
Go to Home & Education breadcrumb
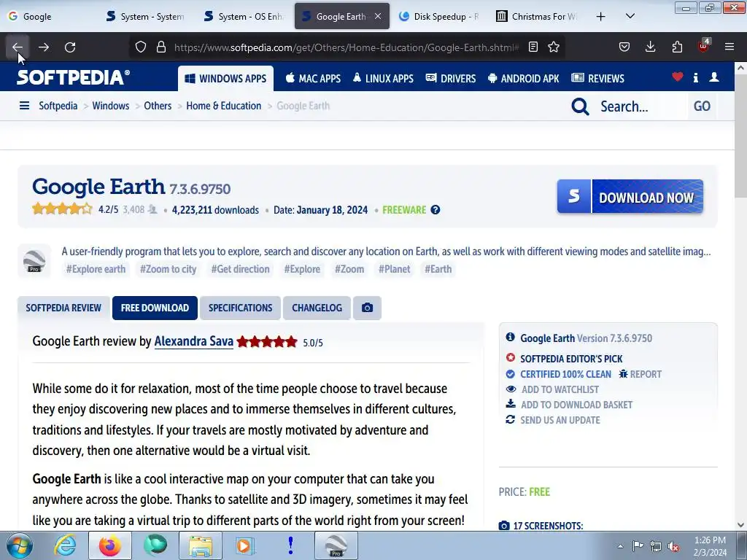pos(223,106)
